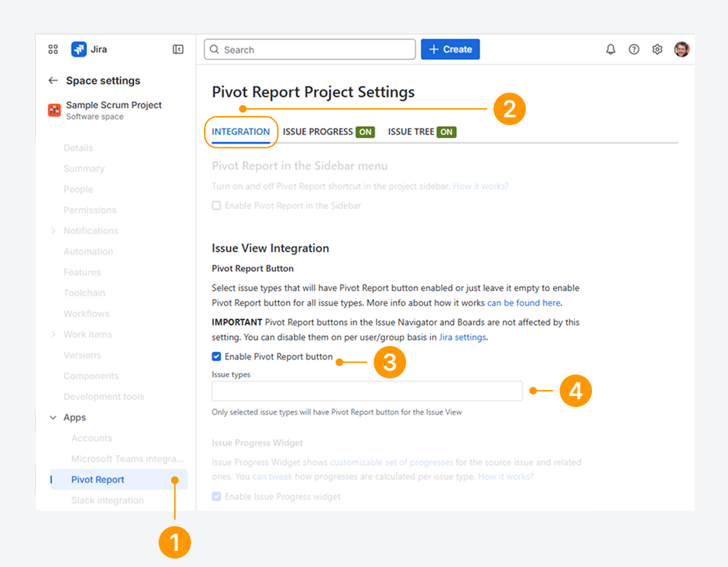
Task: Open Versions settings
Action: (82, 355)
